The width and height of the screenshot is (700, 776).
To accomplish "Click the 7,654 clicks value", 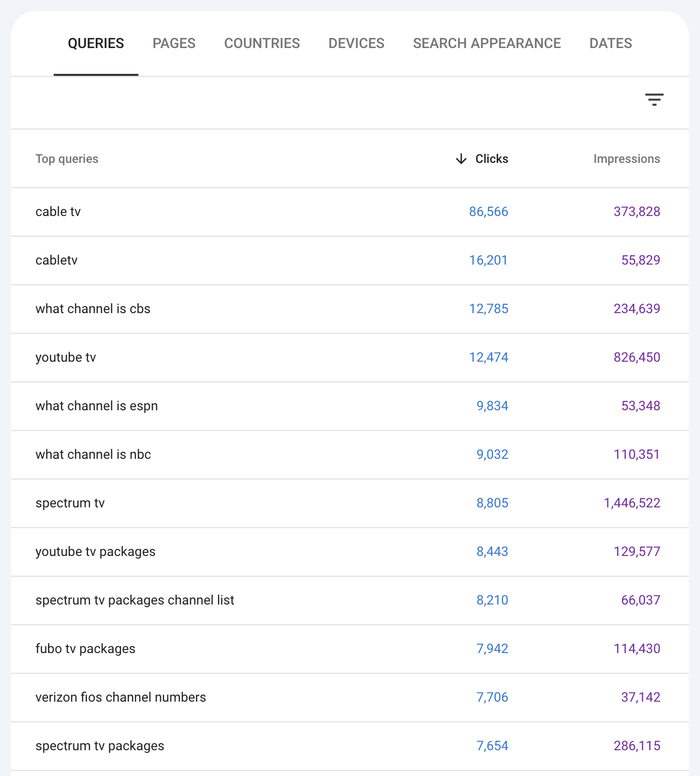I will click(493, 746).
